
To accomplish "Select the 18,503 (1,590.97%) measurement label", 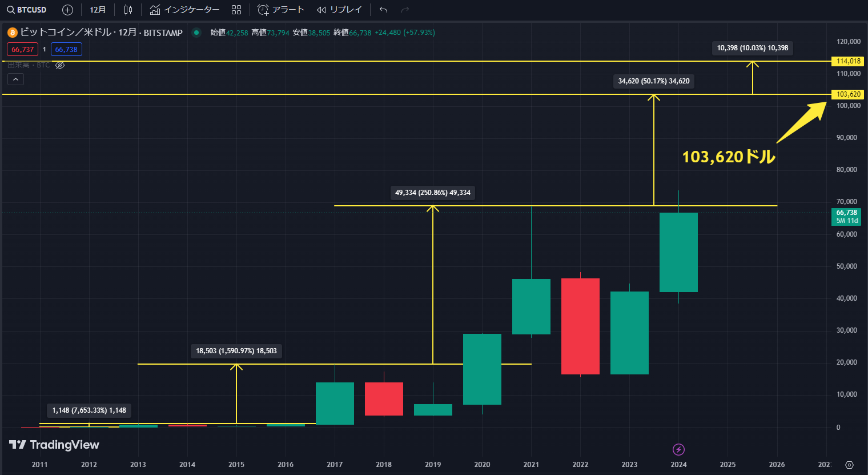I will (236, 351).
